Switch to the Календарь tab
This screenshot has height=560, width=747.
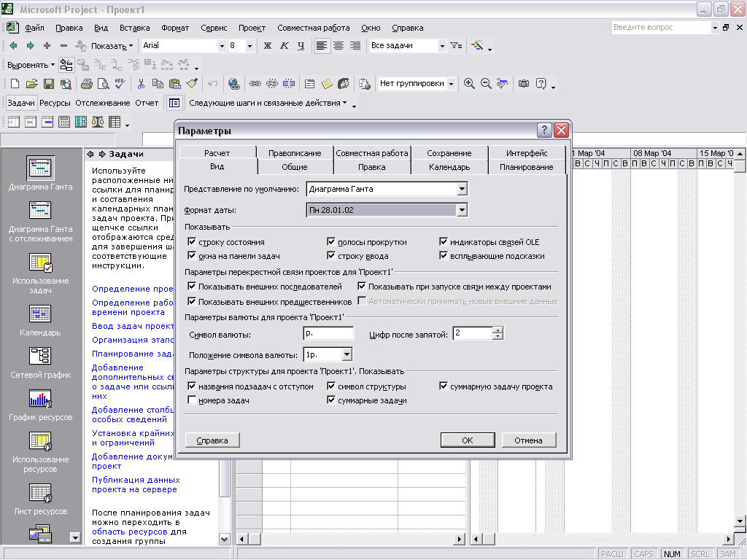pyautogui.click(x=449, y=167)
